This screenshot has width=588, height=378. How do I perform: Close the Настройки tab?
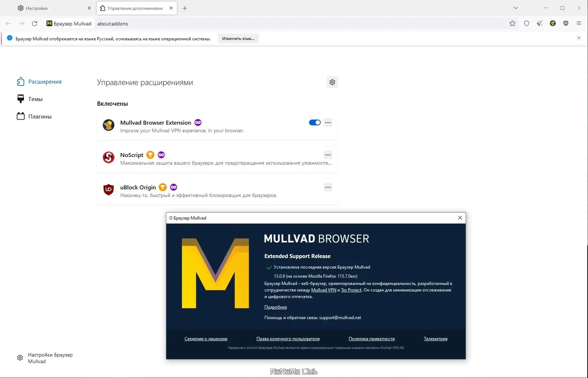(89, 8)
